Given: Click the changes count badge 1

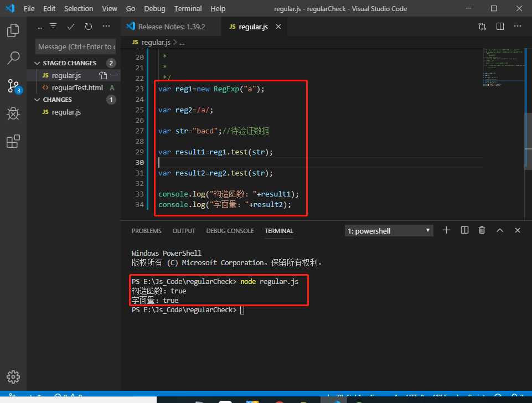Looking at the screenshot, I should tap(111, 100).
